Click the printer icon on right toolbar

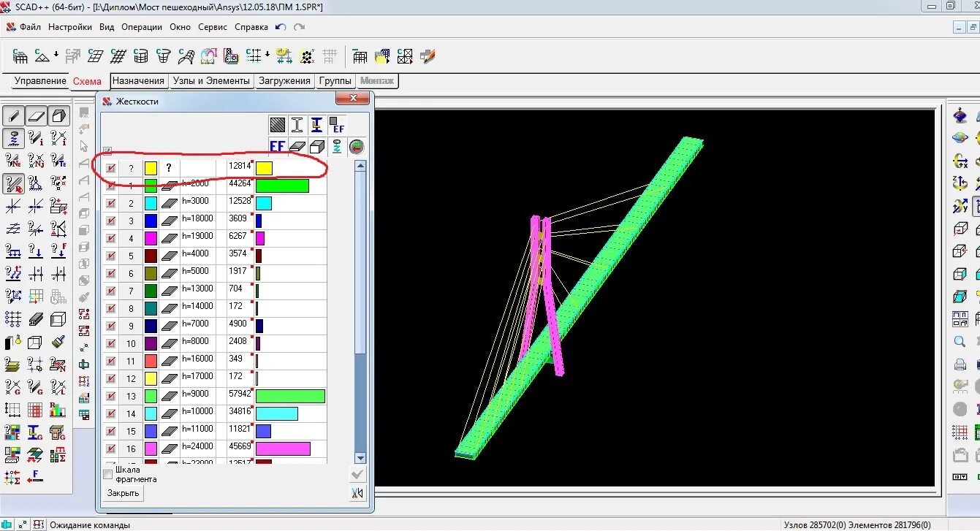[960, 364]
